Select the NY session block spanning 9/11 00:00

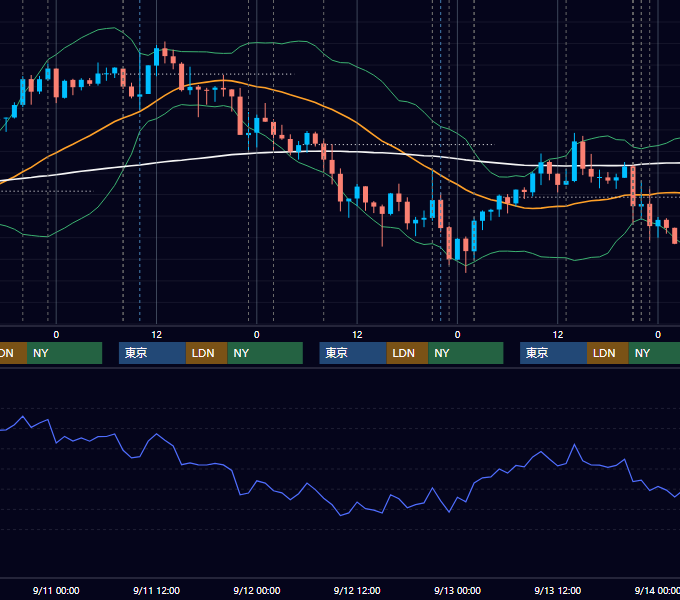coord(64,353)
